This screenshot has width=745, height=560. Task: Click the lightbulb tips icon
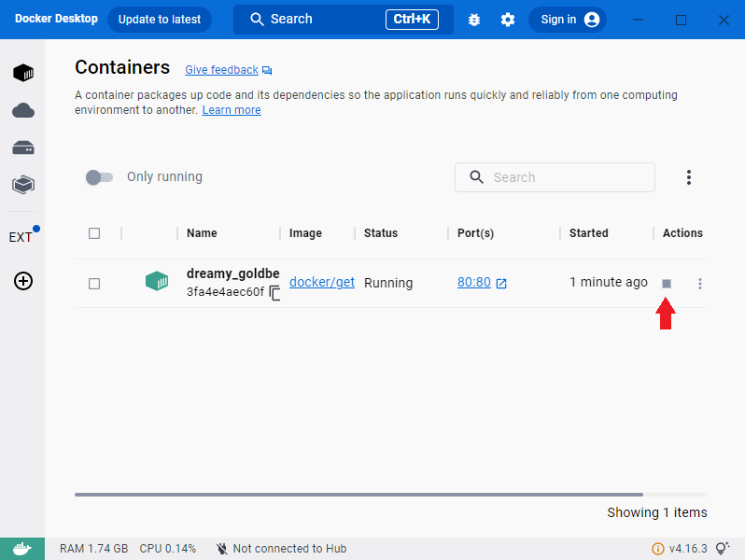pos(723,548)
